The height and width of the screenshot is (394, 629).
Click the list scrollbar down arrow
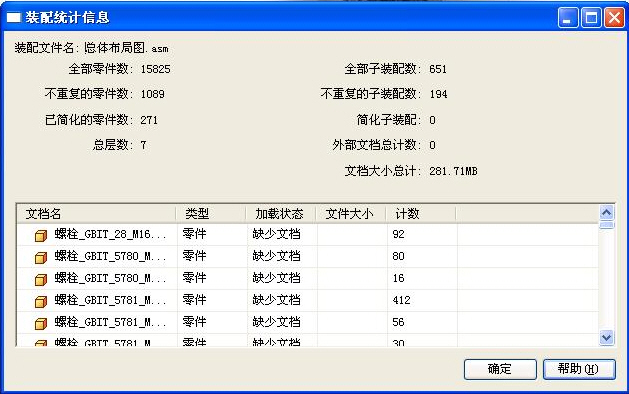pyautogui.click(x=607, y=337)
